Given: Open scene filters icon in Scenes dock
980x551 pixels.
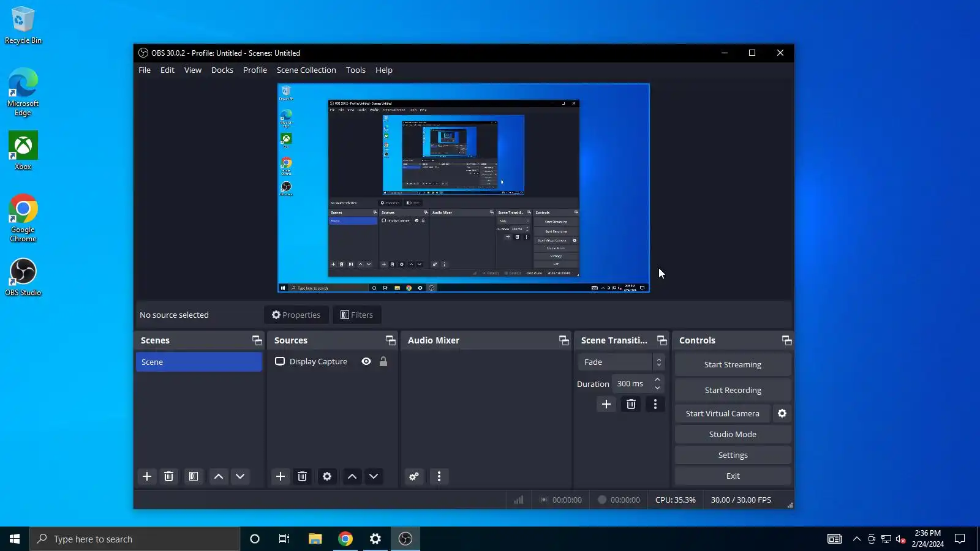Looking at the screenshot, I should [x=194, y=476].
